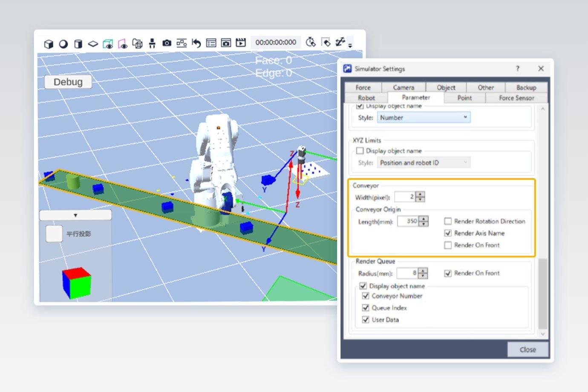Image resolution: width=588 pixels, height=392 pixels.
Task: Click the Close button in settings
Action: [527, 349]
